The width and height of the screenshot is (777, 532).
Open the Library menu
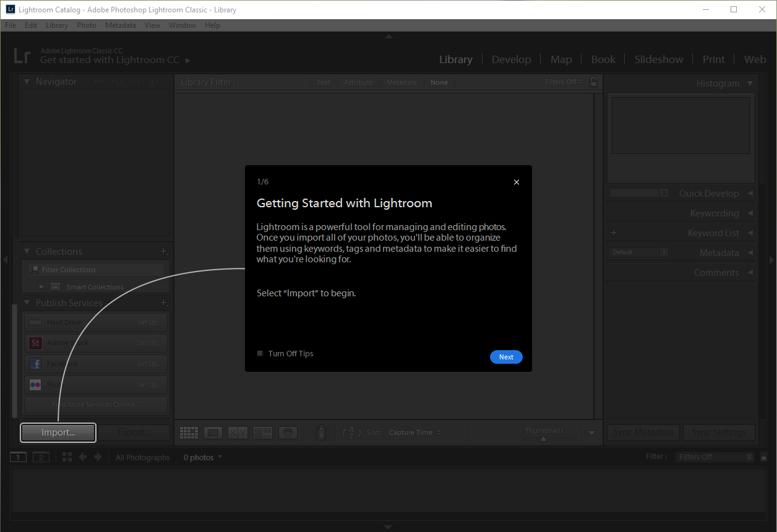pos(57,25)
